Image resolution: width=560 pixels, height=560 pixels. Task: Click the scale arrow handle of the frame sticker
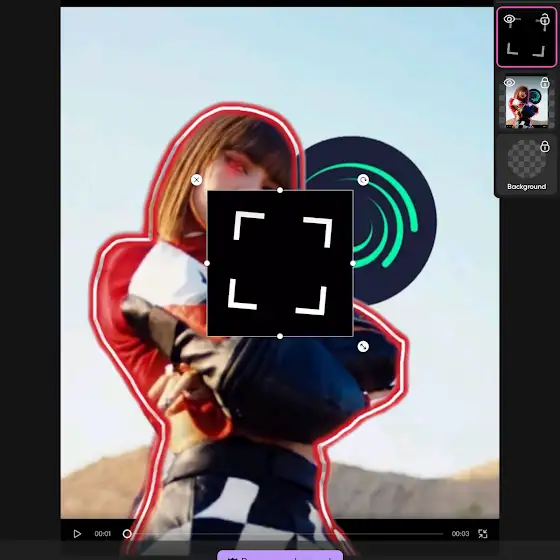(x=363, y=346)
